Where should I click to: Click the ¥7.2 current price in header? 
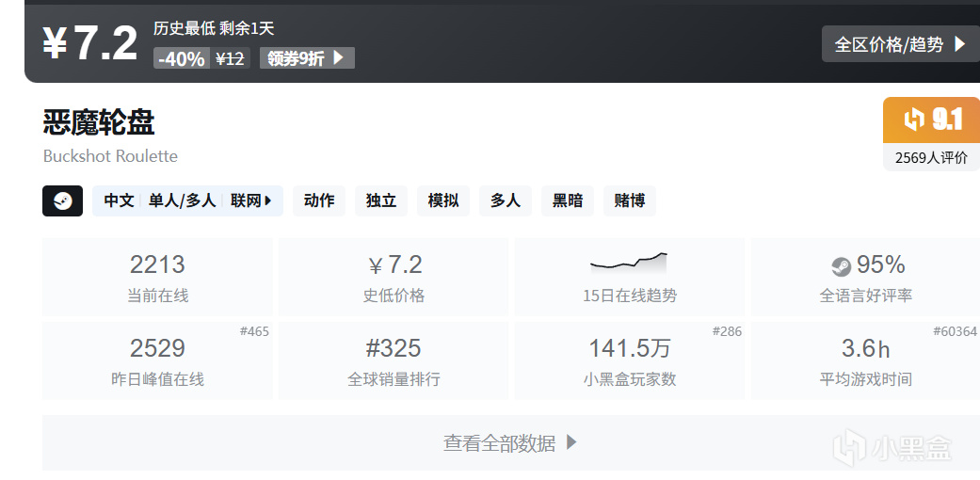coord(90,43)
